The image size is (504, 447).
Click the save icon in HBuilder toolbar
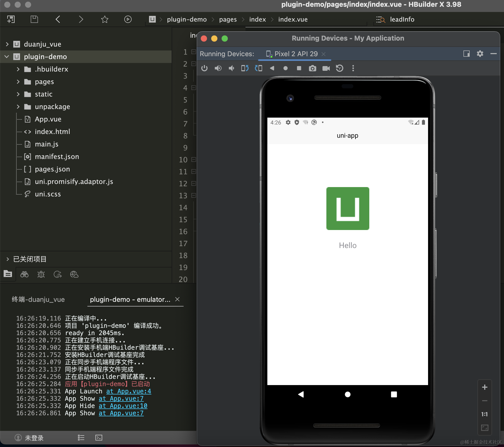point(34,19)
